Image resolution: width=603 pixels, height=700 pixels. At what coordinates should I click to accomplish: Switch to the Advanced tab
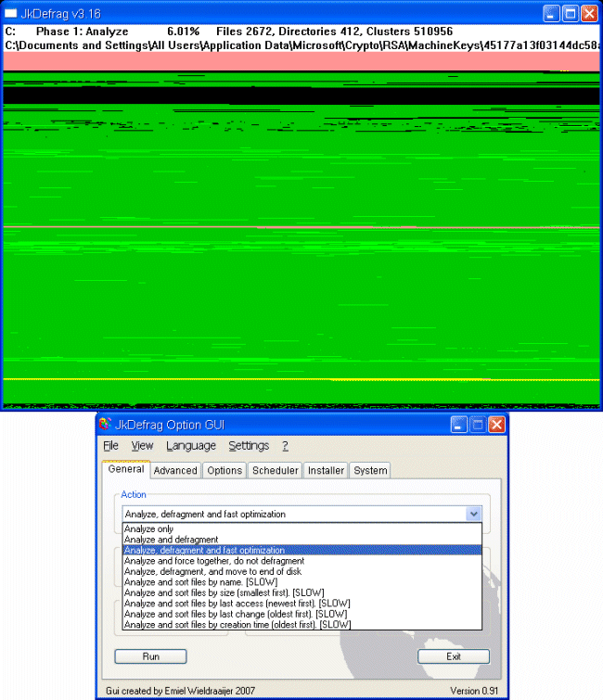(x=175, y=471)
